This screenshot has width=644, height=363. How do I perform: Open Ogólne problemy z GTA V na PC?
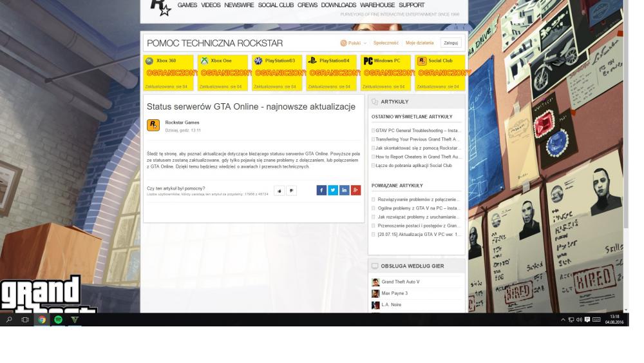[x=418, y=208]
